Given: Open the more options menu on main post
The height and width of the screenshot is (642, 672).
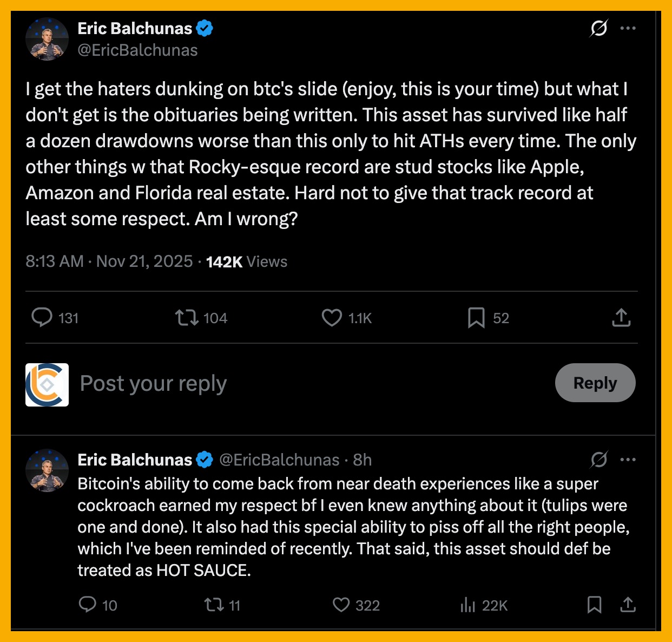Looking at the screenshot, I should 628,28.
